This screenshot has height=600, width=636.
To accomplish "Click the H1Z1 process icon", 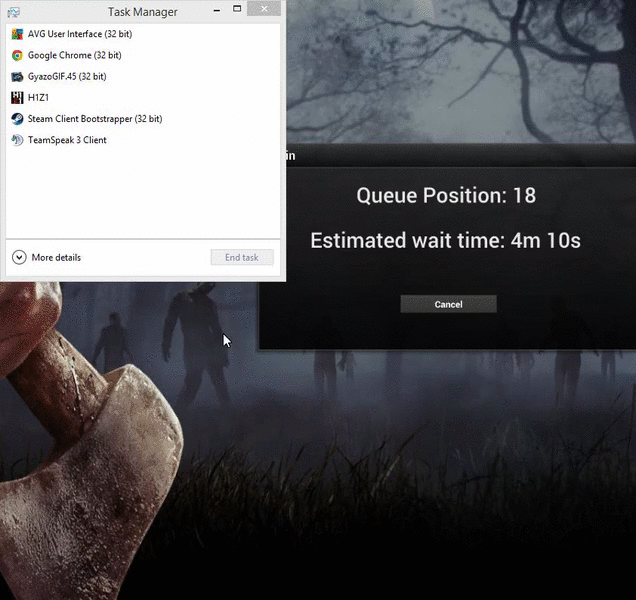I will (17, 97).
